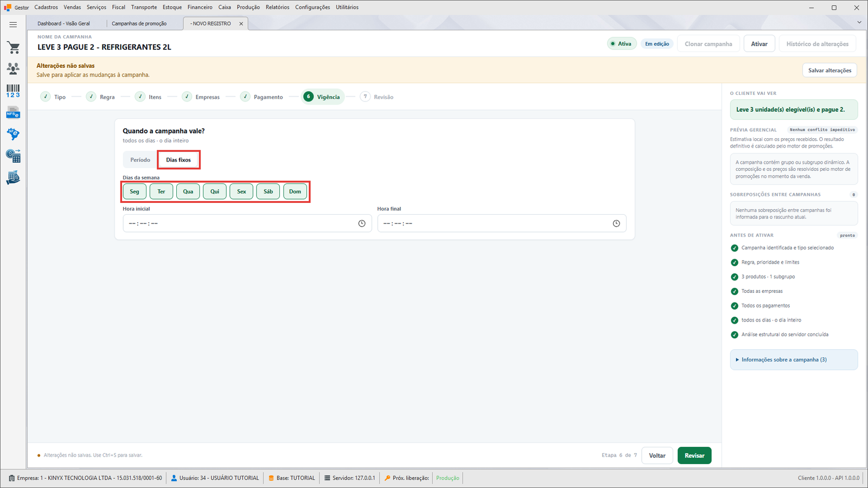Screen dimensions: 868x488
Task: Switch to Dashboard - Visão Geral tab
Action: [x=64, y=24]
